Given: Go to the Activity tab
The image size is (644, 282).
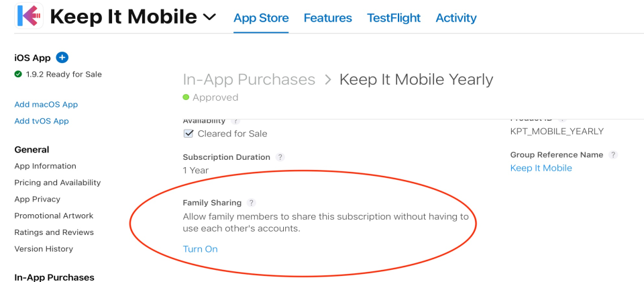Looking at the screenshot, I should [456, 18].
